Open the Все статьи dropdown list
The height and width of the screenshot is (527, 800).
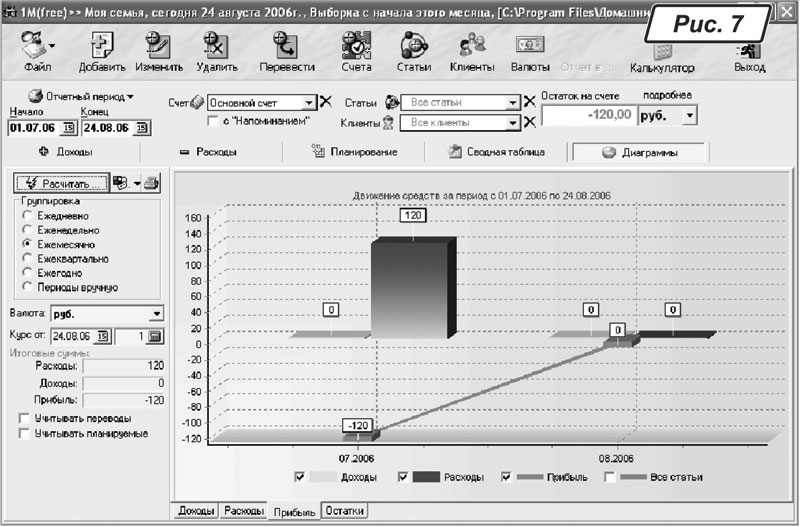coord(514,103)
